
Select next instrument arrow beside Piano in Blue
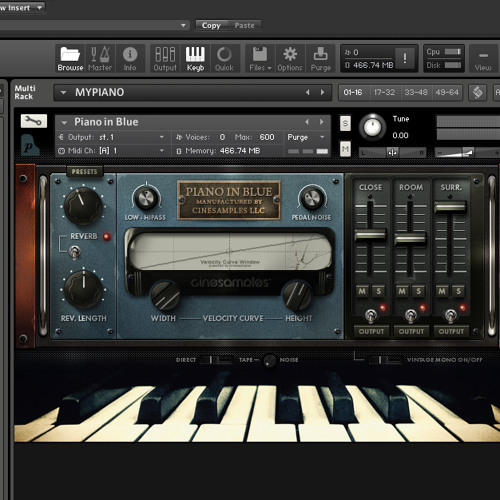click(x=321, y=122)
